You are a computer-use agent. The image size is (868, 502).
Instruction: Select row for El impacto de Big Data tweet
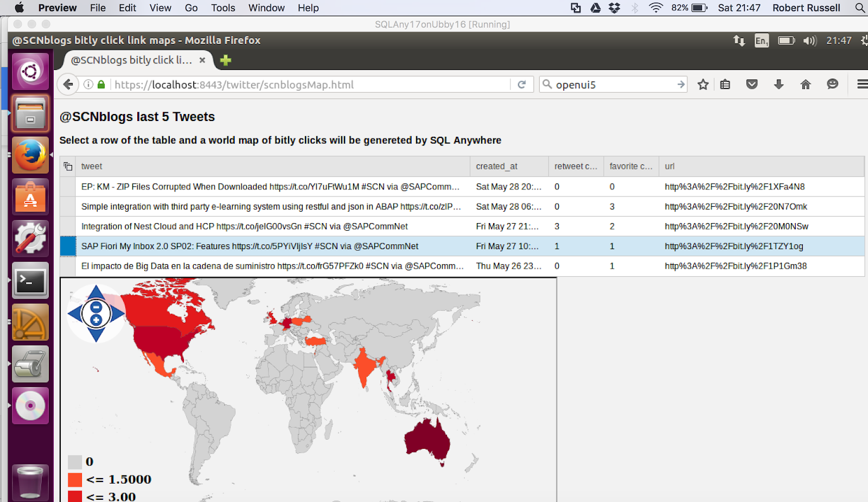click(68, 266)
